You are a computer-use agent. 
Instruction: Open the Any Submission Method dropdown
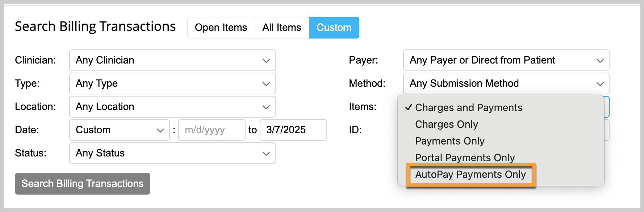[506, 83]
